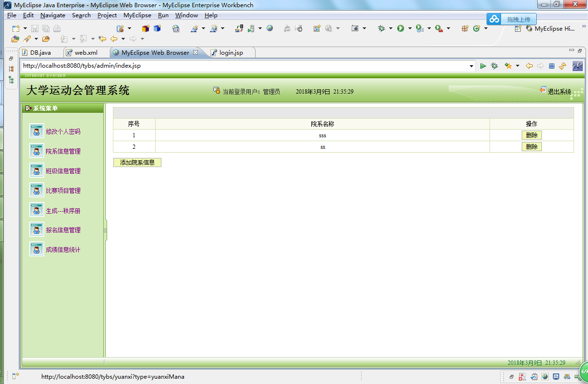This screenshot has height=384, width=588.
Task: Click the cell containing sss
Action: (322, 135)
